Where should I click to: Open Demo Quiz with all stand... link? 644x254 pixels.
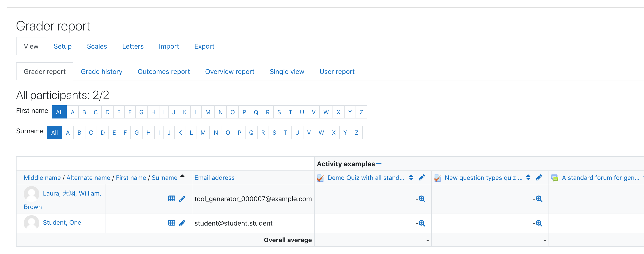(366, 178)
